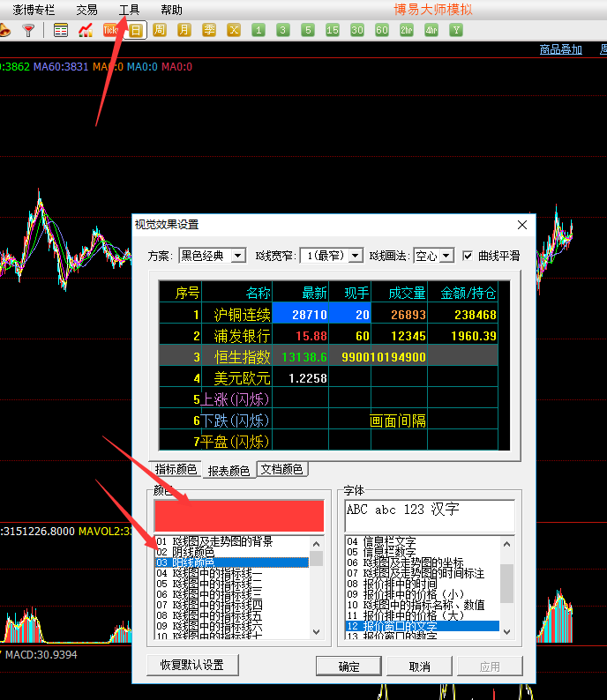Click 浦发银行 in preview table
This screenshot has height=700, width=607.
coord(242,336)
